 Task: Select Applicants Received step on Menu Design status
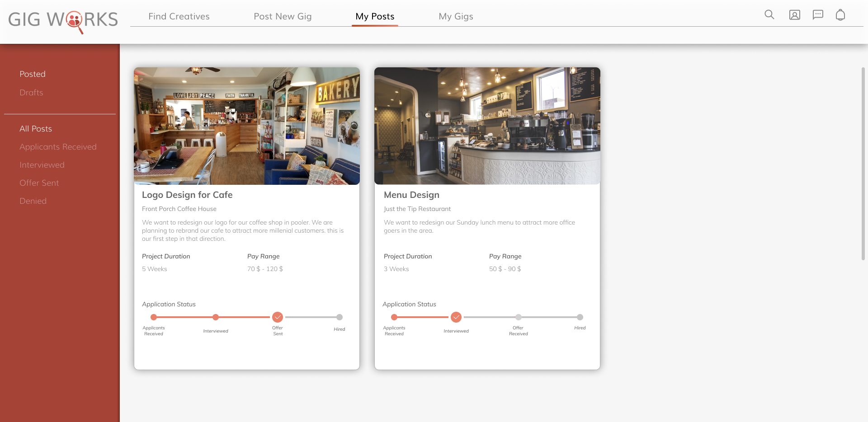pos(394,317)
